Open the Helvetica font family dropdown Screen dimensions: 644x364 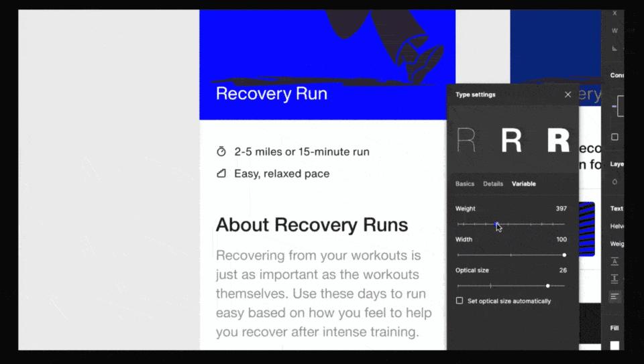point(617,226)
